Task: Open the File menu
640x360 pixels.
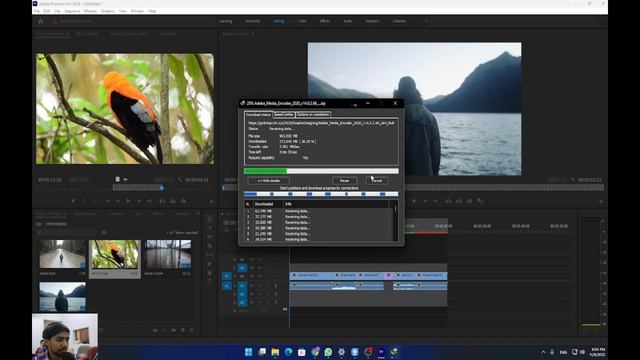Action: pos(37,11)
